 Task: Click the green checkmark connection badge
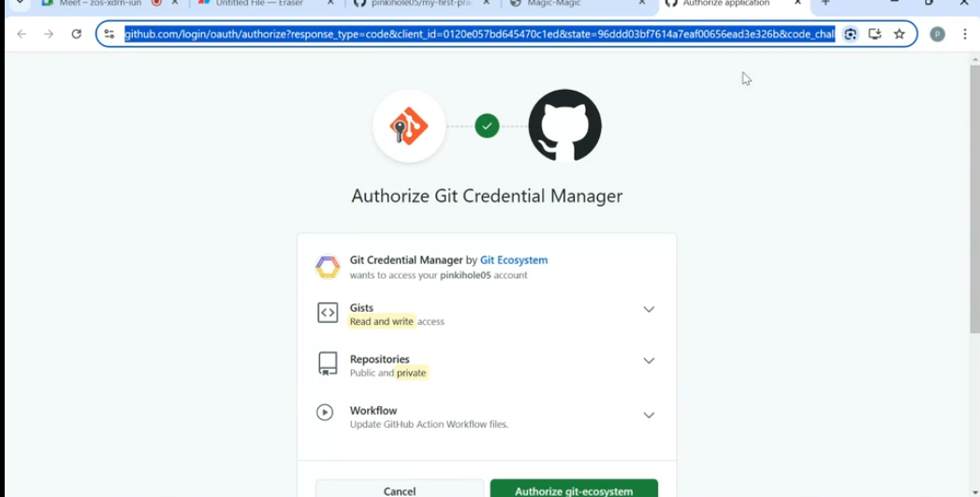(x=487, y=126)
